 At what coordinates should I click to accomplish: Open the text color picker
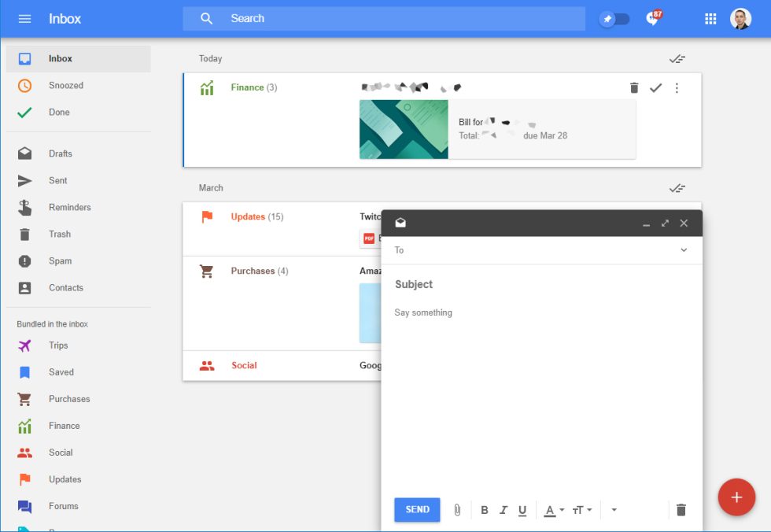553,510
